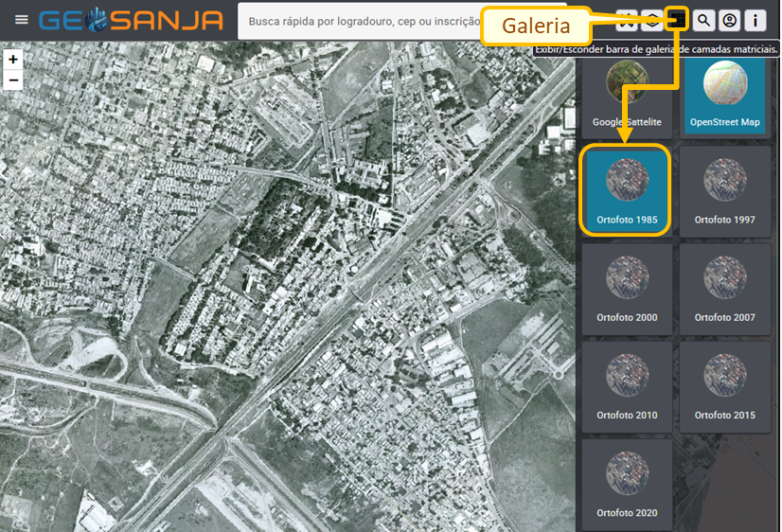The image size is (782, 532).
Task: Click the GeoSanja logo
Action: [x=131, y=20]
